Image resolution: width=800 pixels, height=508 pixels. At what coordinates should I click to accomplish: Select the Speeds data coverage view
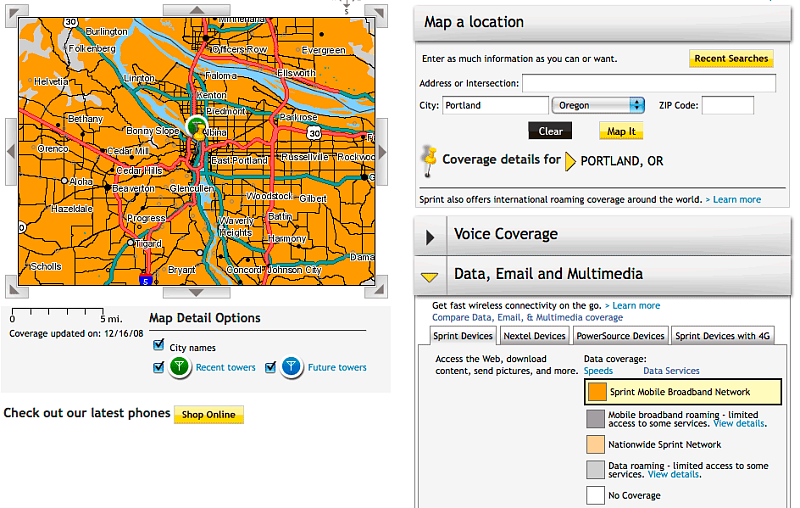(x=598, y=371)
